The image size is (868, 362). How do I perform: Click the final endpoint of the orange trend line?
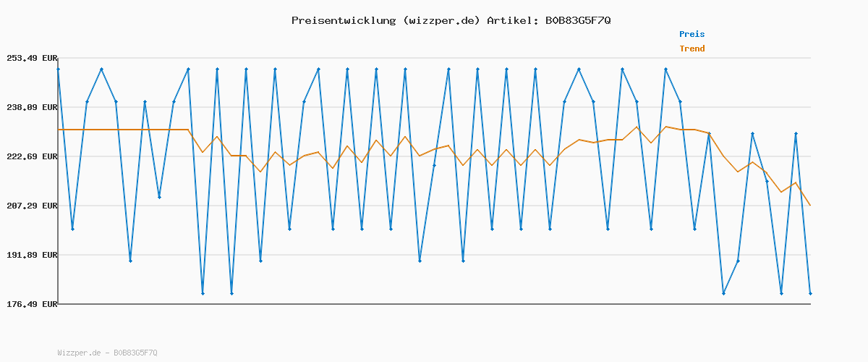810,206
